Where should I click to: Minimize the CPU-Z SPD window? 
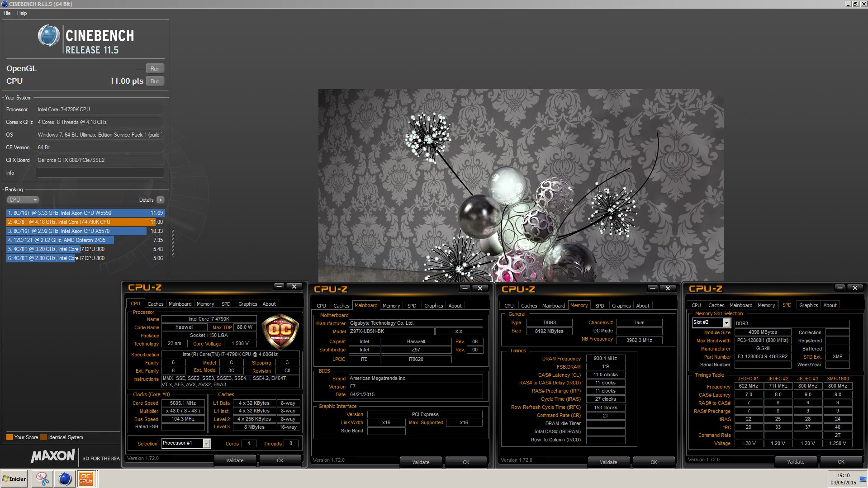pyautogui.click(x=840, y=288)
